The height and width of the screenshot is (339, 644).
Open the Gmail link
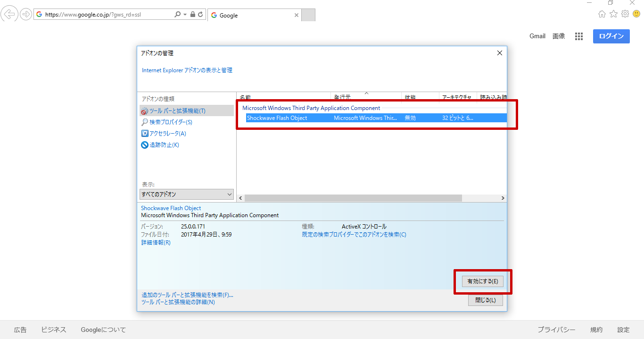tap(537, 36)
